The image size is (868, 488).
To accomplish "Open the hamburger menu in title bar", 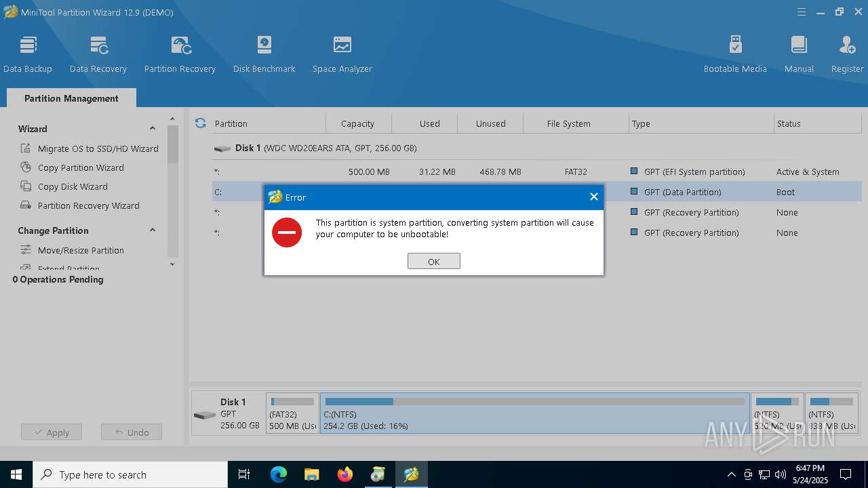I will pyautogui.click(x=802, y=12).
